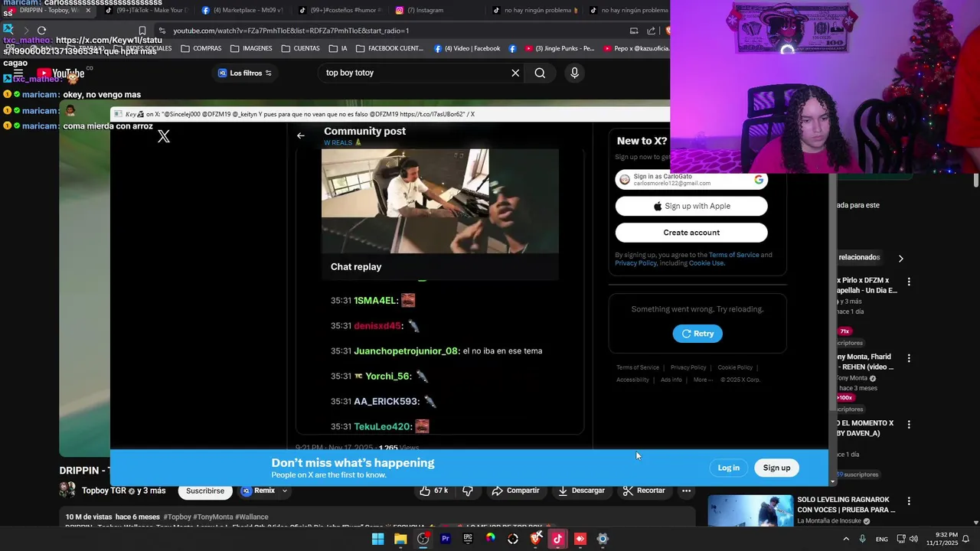Open options for Un Dia E... related video

909,282
